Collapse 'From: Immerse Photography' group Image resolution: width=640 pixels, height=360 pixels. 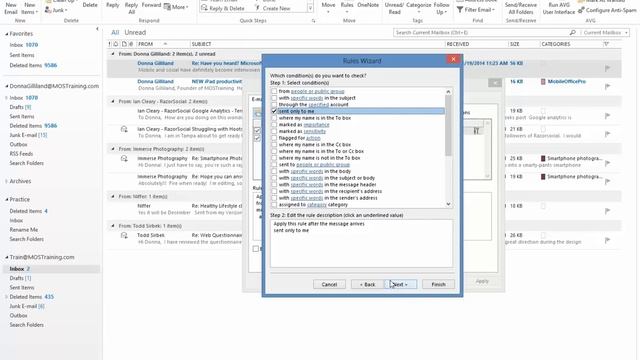[x=113, y=149]
